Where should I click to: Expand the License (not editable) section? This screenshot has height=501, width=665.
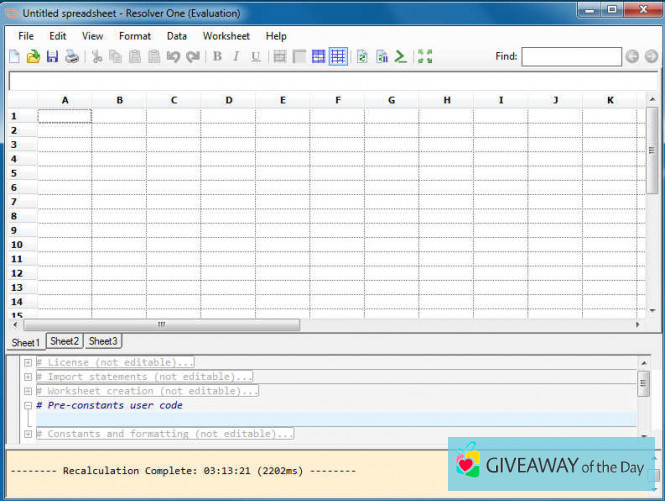28,363
